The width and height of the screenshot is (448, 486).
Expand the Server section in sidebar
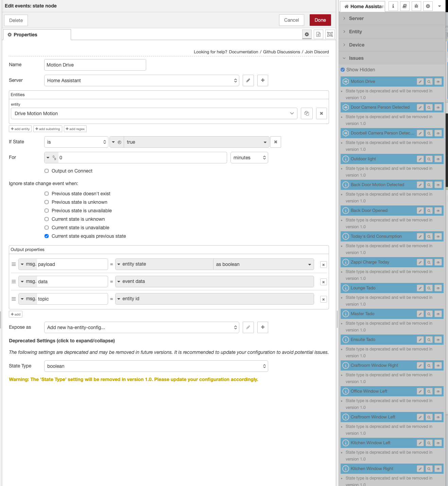coord(356,18)
